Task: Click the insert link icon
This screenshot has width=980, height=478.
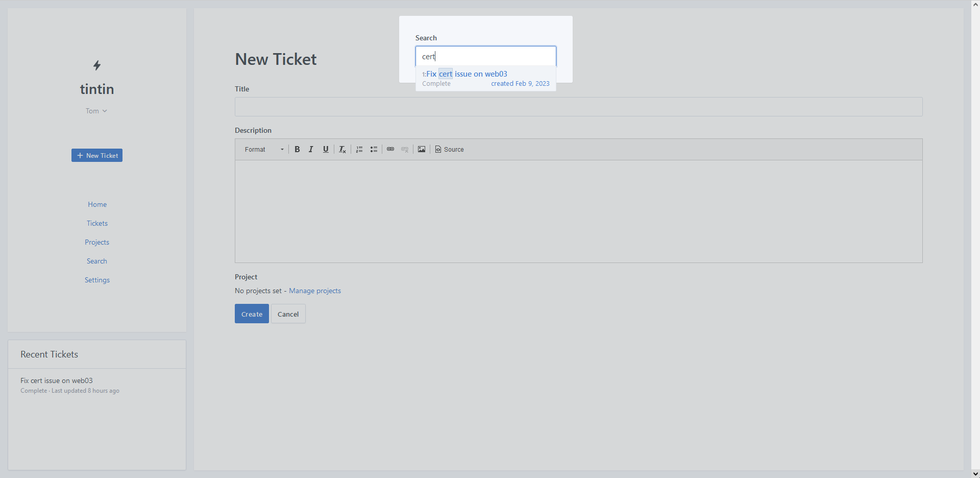Action: point(390,149)
